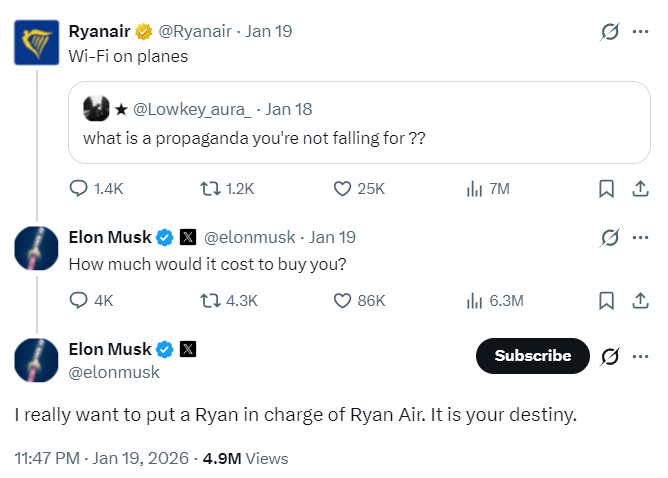Share Ryanair's Wi-Fi on planes tweet
The width and height of the screenshot is (668, 478).
point(640,188)
